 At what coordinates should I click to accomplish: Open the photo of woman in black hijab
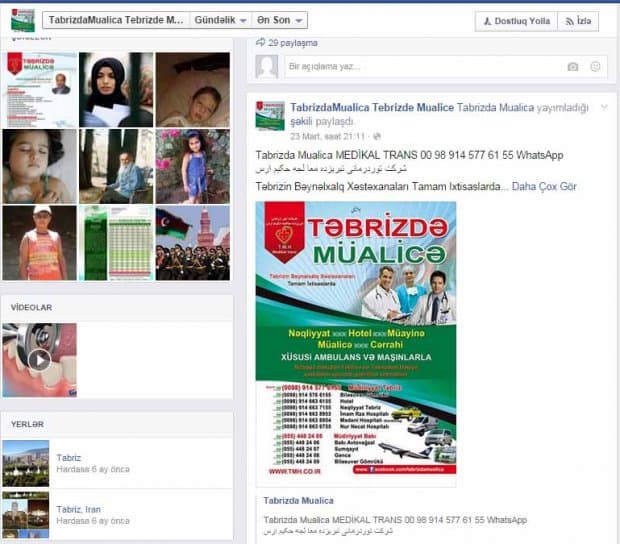[116, 90]
